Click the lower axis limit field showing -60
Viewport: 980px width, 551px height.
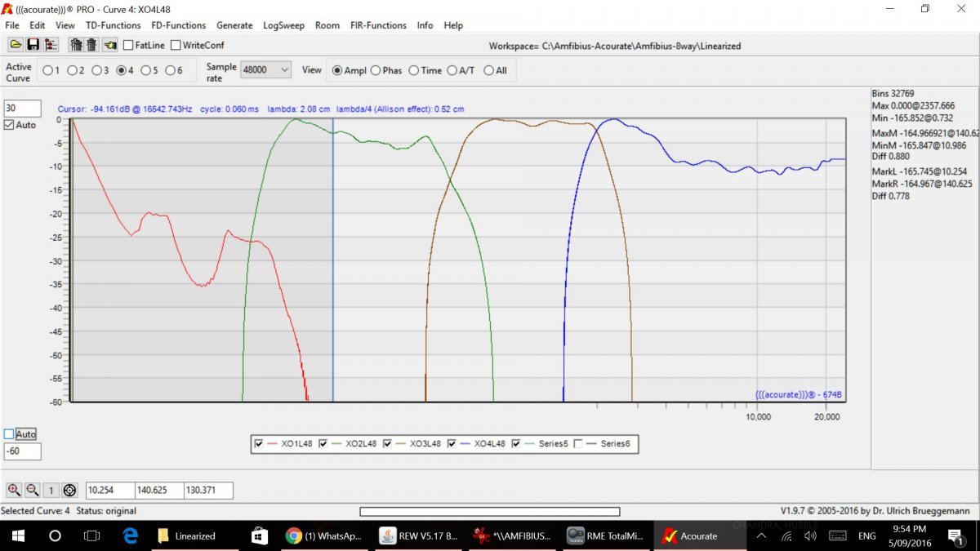coord(22,451)
